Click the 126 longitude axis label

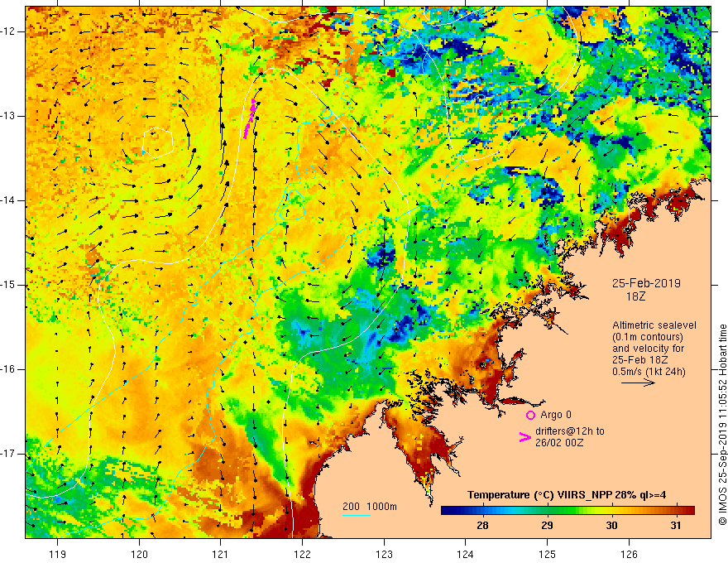pyautogui.click(x=629, y=554)
